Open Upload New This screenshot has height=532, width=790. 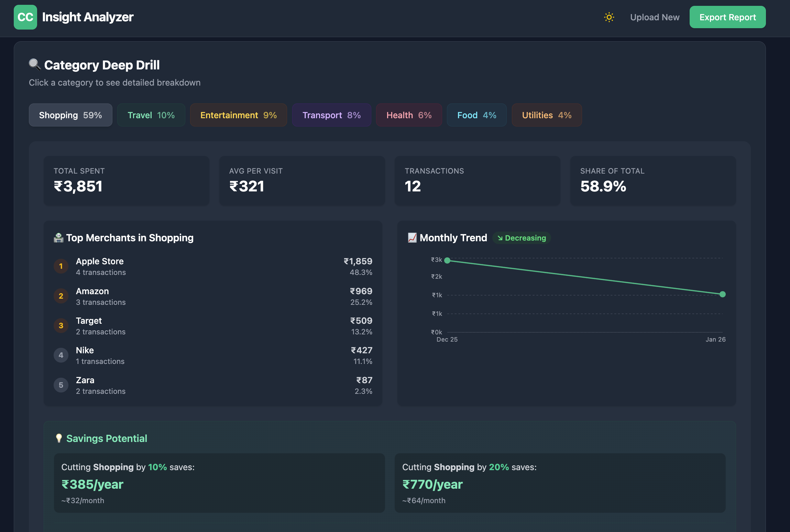655,17
